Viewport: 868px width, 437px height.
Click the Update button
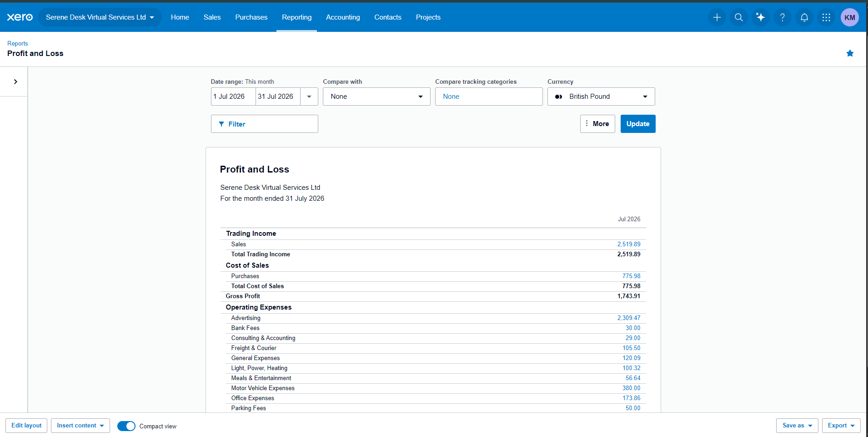pos(638,124)
